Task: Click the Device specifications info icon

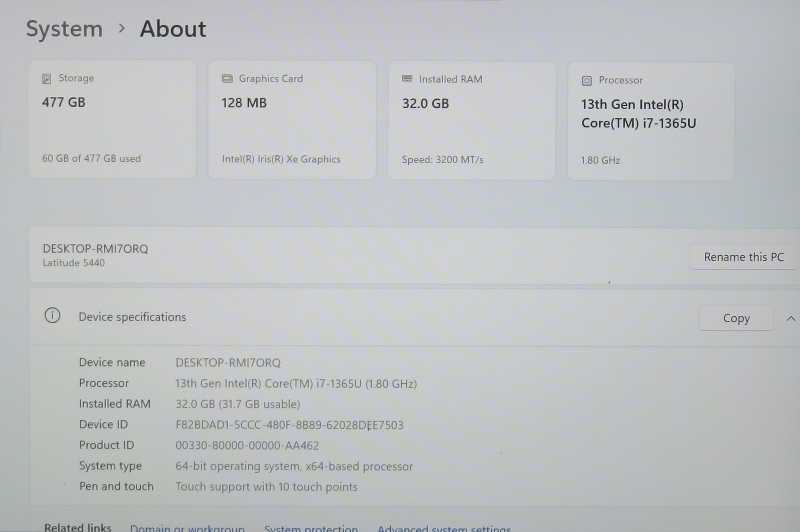Action: point(52,315)
